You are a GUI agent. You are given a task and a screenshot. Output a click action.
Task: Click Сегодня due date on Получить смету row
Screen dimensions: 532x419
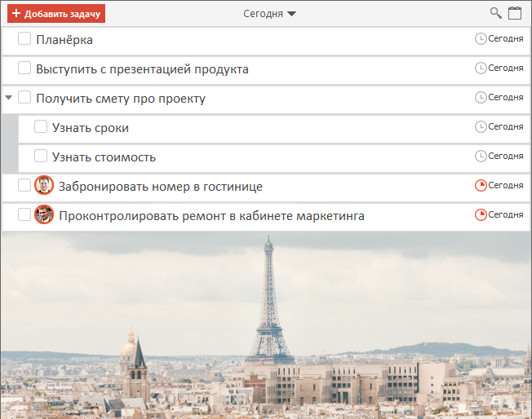pos(506,97)
